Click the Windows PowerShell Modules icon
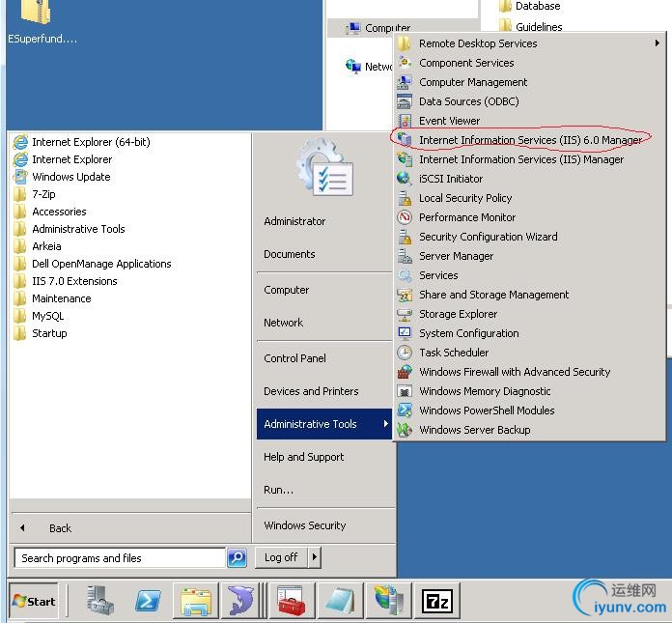This screenshot has width=672, height=623. pyautogui.click(x=405, y=410)
